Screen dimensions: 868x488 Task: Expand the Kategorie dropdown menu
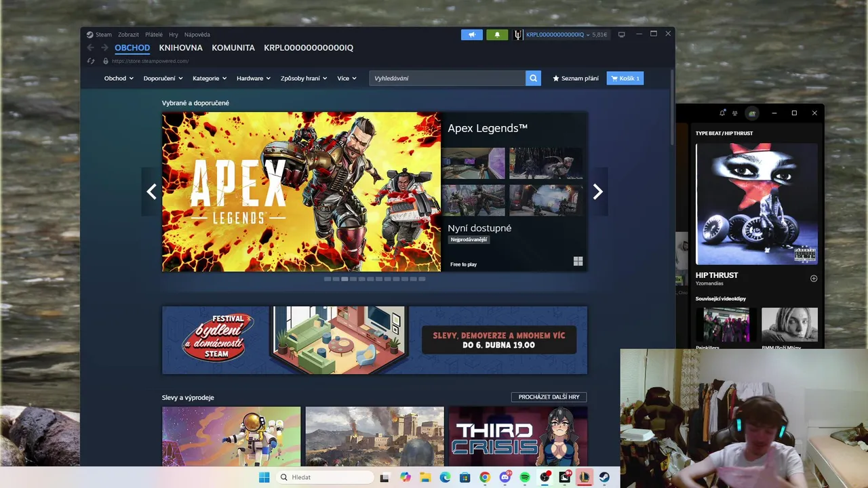[210, 78]
